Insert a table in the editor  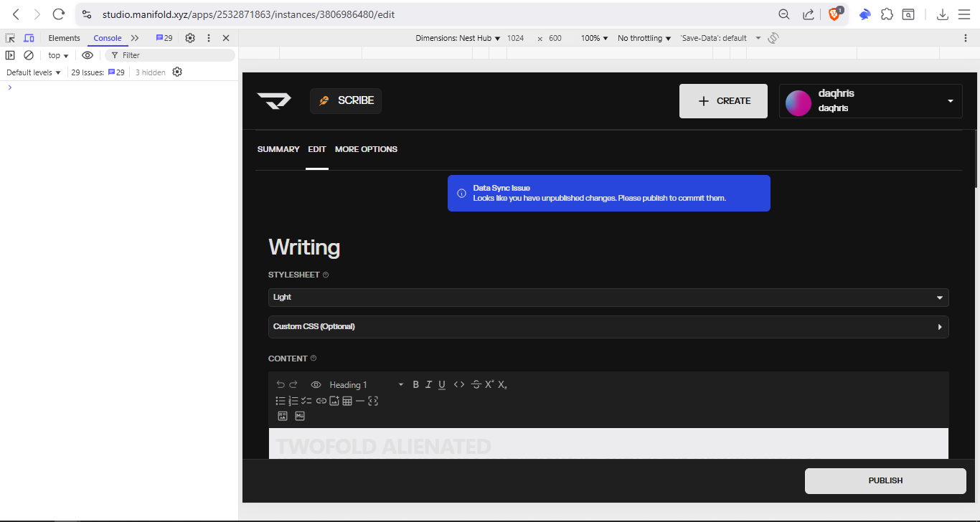tap(347, 401)
